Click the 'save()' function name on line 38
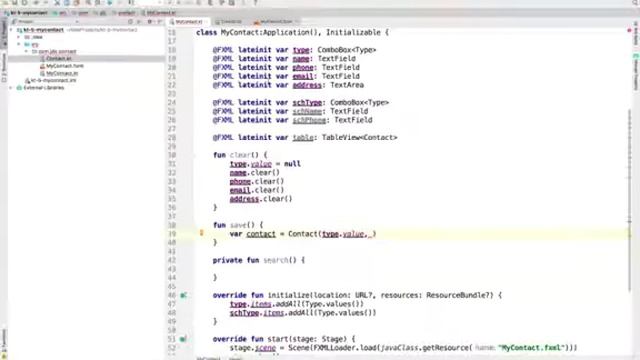 click(x=242, y=225)
